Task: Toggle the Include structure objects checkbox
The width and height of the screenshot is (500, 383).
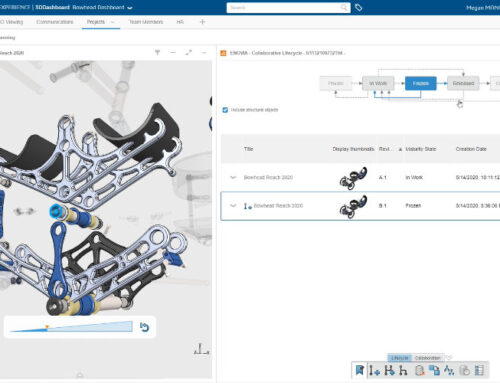Action: 225,110
